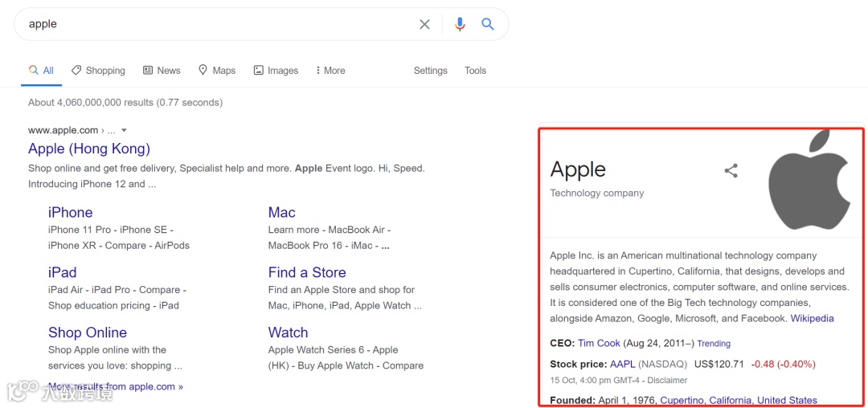Click the Tim Cook CEO link
The height and width of the screenshot is (408, 868).
point(599,343)
